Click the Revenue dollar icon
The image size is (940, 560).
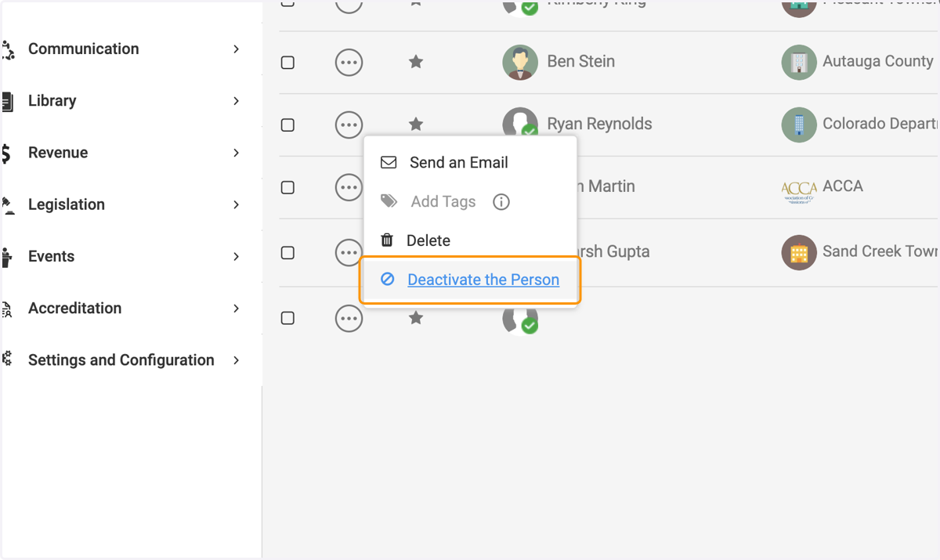[x=6, y=153]
